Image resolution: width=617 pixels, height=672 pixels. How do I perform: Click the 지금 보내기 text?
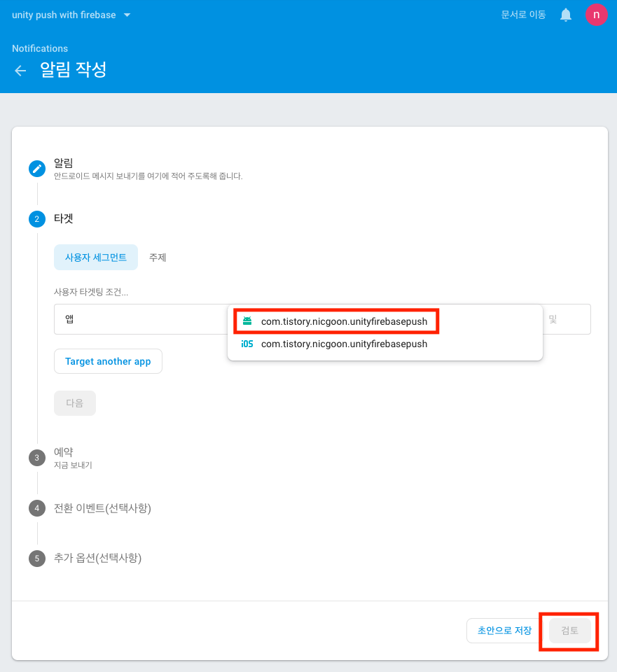(x=73, y=465)
